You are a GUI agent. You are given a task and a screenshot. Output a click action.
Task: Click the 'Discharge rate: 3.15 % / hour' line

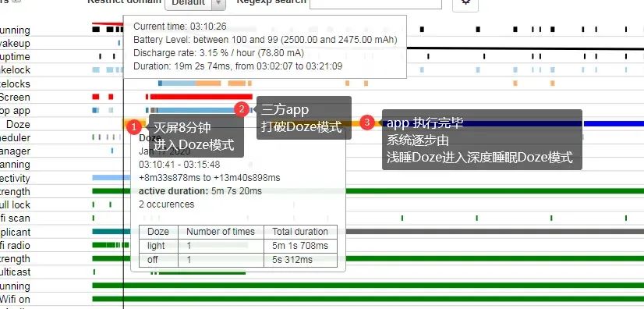pyautogui.click(x=218, y=53)
